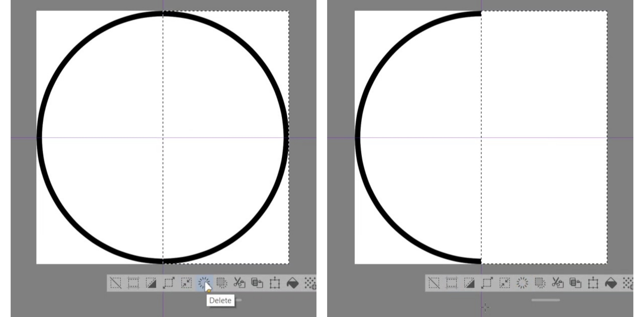Click launcher drag handle bar below right launcher
Screen dimensions: 644x317
coord(546,300)
